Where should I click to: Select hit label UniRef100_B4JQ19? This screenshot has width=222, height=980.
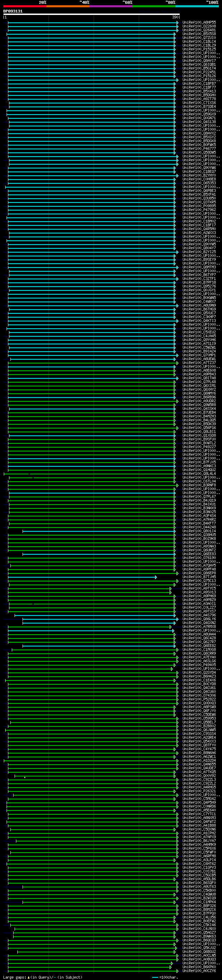(199, 500)
